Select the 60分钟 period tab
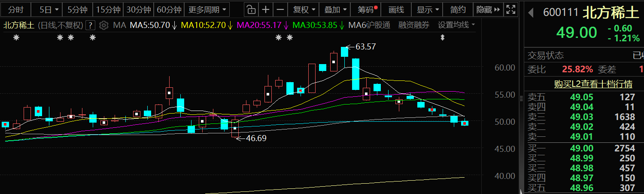 (x=169, y=9)
